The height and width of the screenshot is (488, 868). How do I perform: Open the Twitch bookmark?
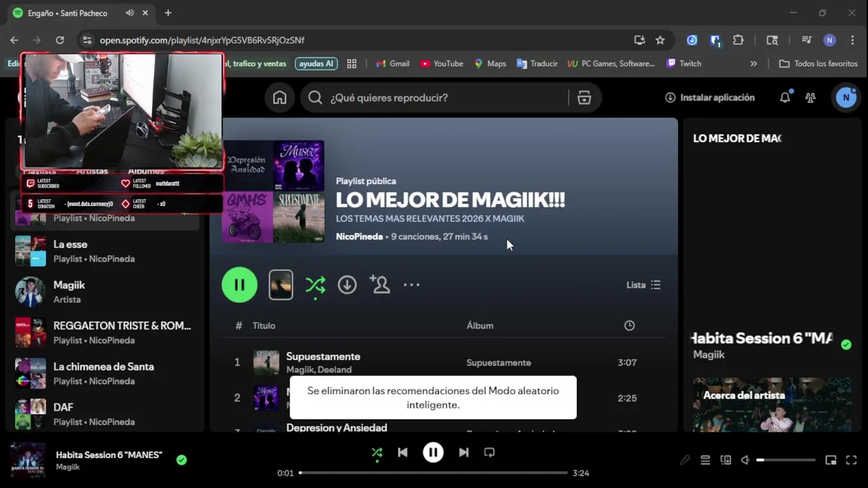pyautogui.click(x=684, y=64)
